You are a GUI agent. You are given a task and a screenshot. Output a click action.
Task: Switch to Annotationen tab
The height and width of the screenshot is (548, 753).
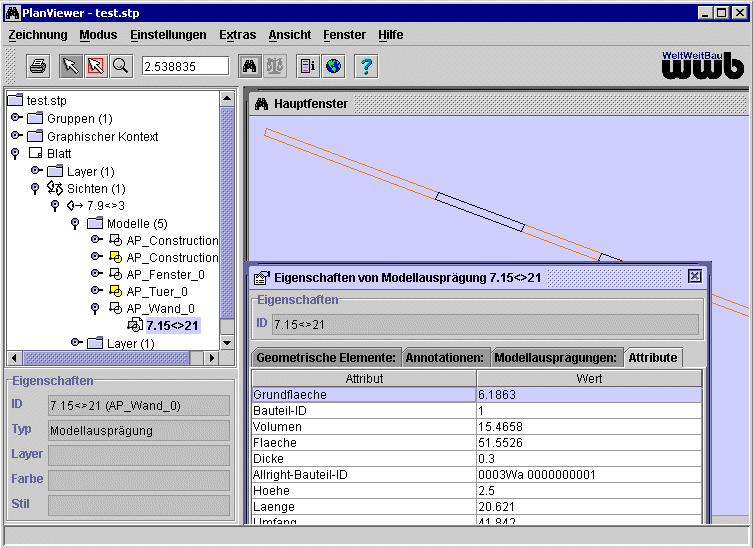pyautogui.click(x=445, y=358)
